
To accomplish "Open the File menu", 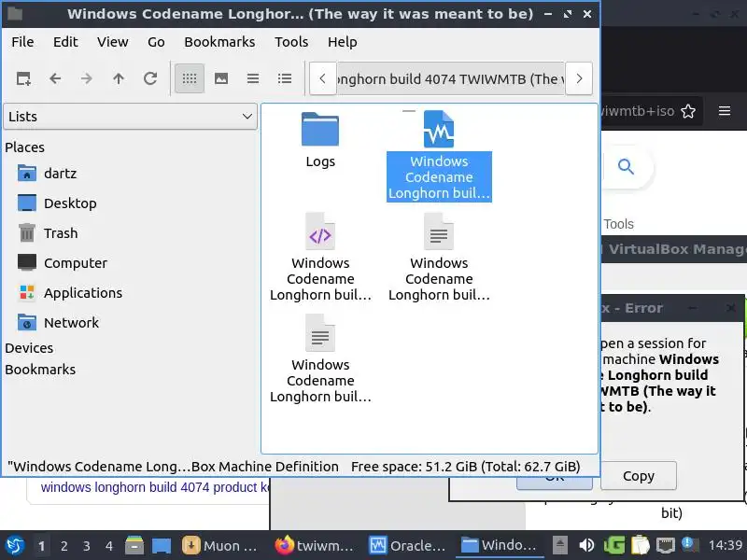I will [22, 42].
